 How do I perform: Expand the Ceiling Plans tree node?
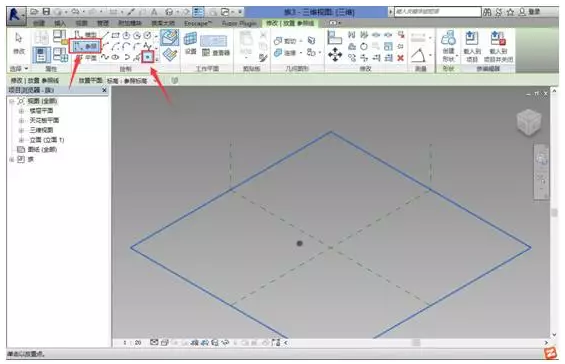(x=22, y=120)
